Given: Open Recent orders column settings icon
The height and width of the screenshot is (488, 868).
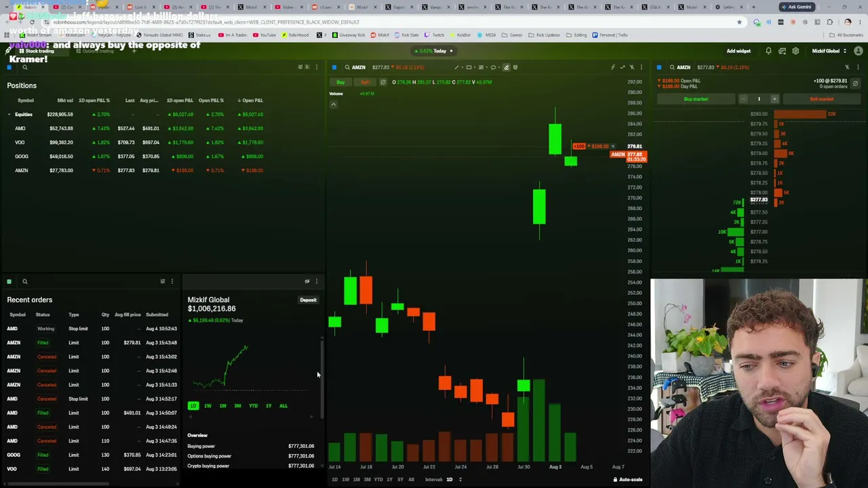Looking at the screenshot, I should coord(162,281).
